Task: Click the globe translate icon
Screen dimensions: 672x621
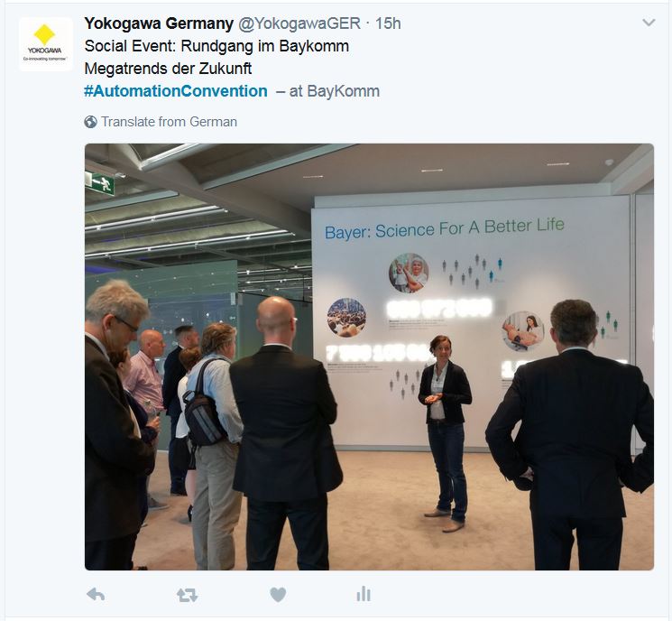Action: pyautogui.click(x=90, y=122)
